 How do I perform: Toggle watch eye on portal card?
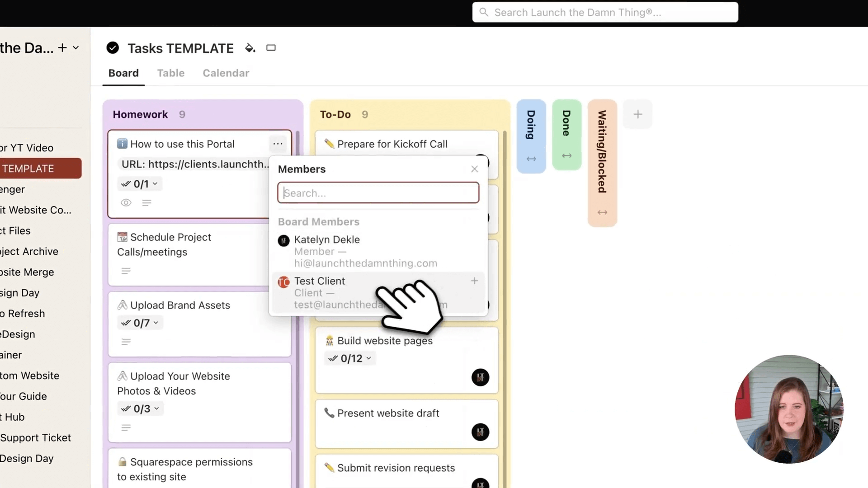point(126,203)
